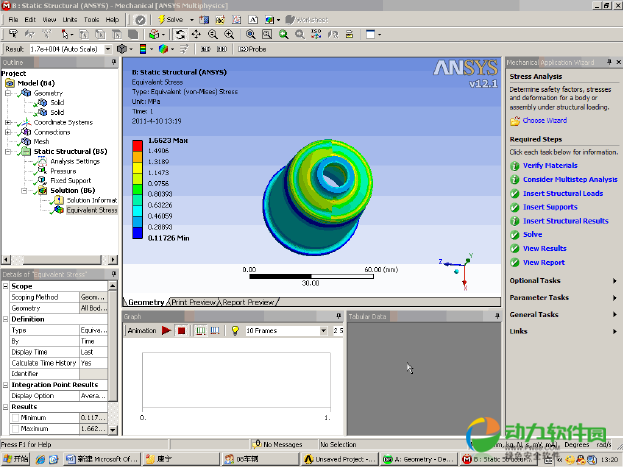The image size is (623, 467).
Task: Toggle the Minimum result checkbox
Action: (x=15, y=418)
